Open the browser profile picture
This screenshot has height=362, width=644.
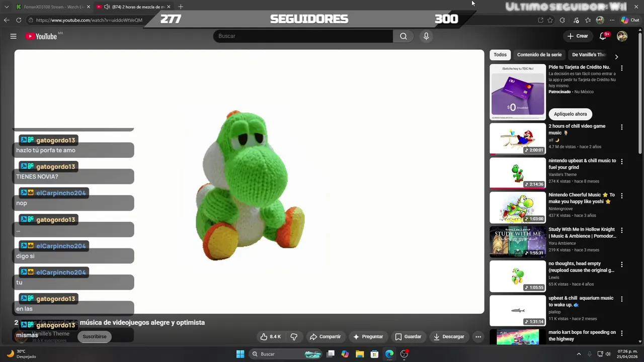click(x=600, y=20)
